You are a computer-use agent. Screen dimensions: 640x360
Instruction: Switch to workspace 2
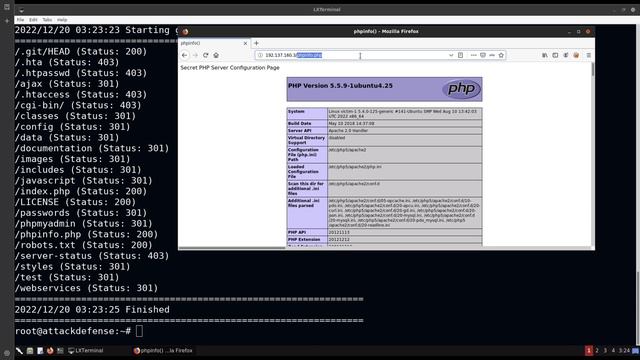[x=597, y=351]
